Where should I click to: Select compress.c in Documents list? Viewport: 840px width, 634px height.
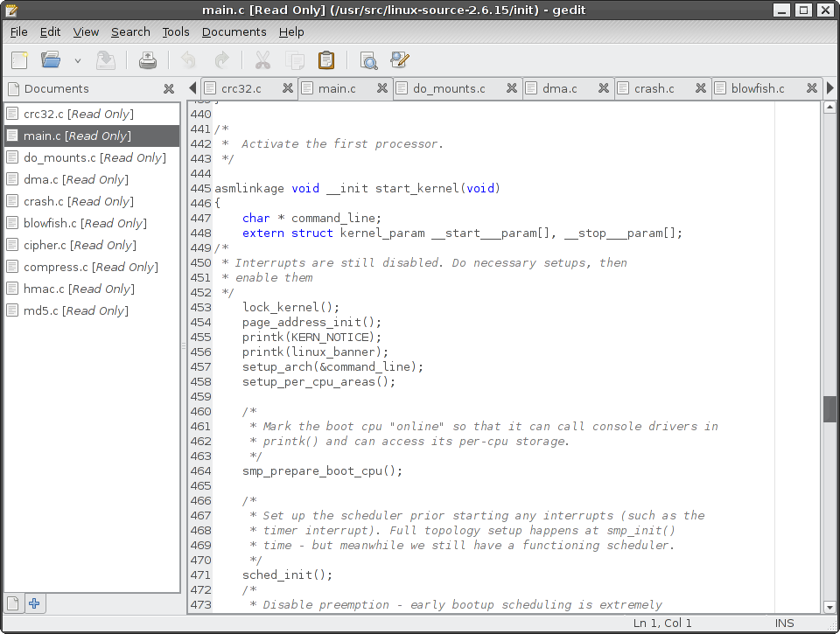92,268
